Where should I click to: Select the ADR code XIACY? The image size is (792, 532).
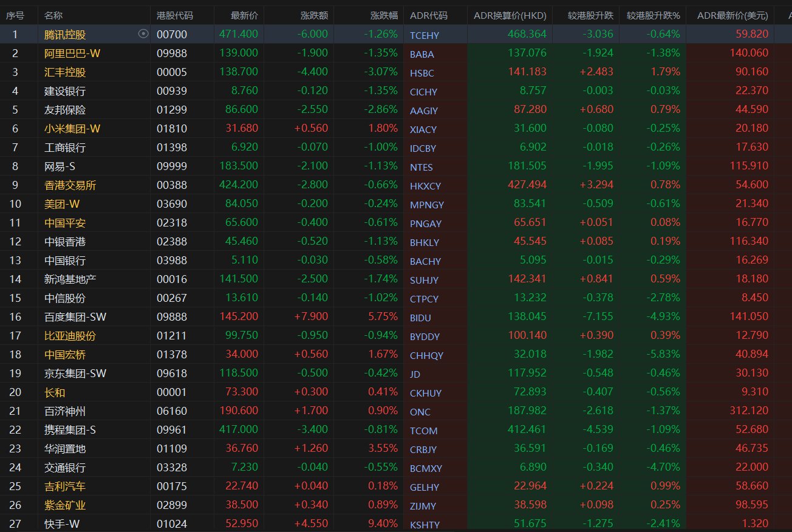[x=423, y=130]
